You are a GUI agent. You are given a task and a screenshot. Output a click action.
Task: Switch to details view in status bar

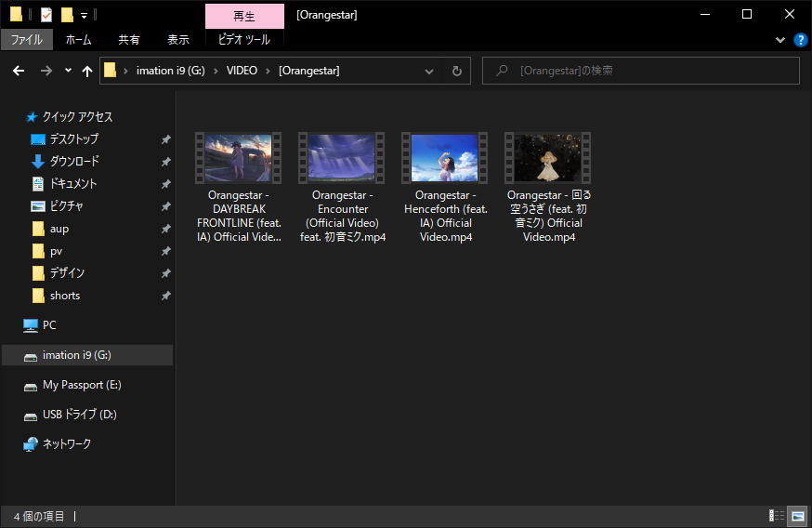coord(777,516)
